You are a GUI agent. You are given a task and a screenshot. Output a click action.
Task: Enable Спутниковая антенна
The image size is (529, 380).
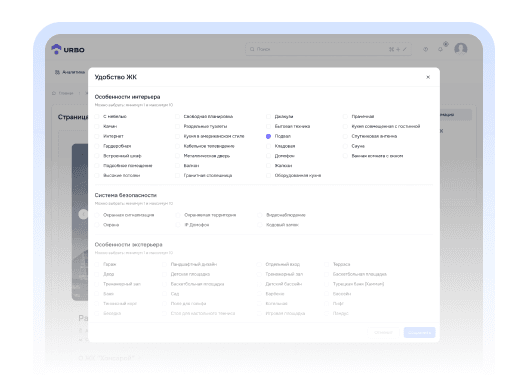point(345,136)
